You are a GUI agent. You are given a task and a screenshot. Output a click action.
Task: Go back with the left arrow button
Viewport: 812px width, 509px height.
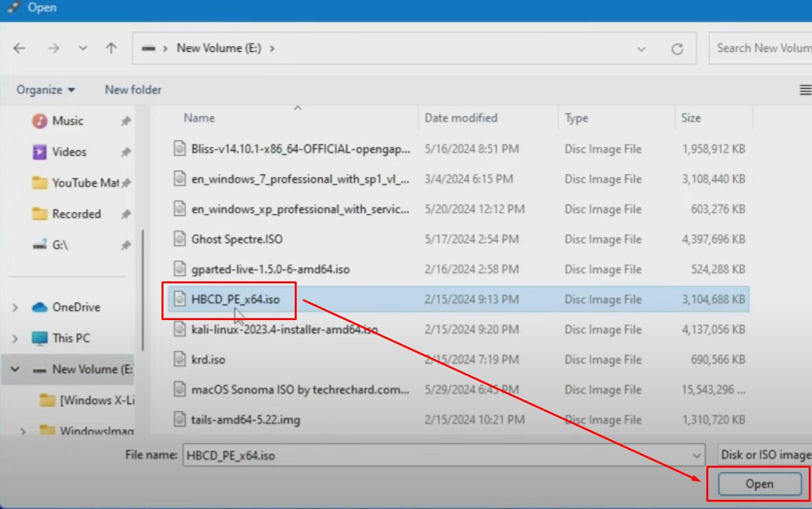[x=20, y=48]
